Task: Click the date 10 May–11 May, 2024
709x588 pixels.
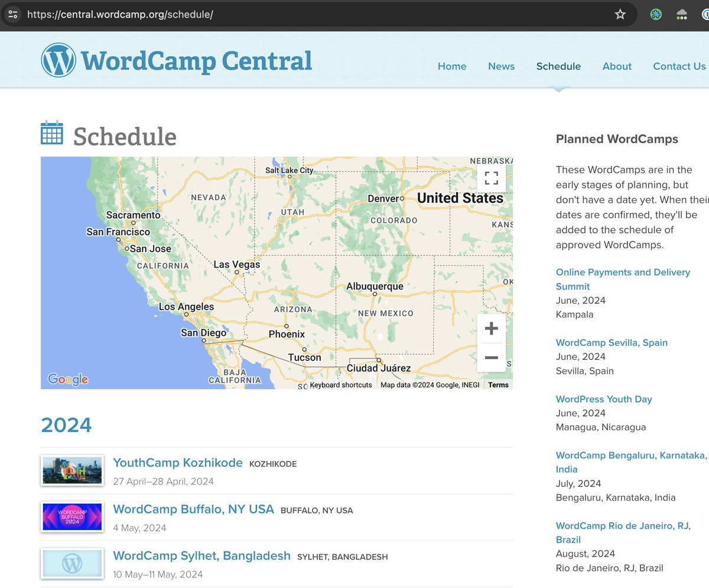Action: click(158, 574)
